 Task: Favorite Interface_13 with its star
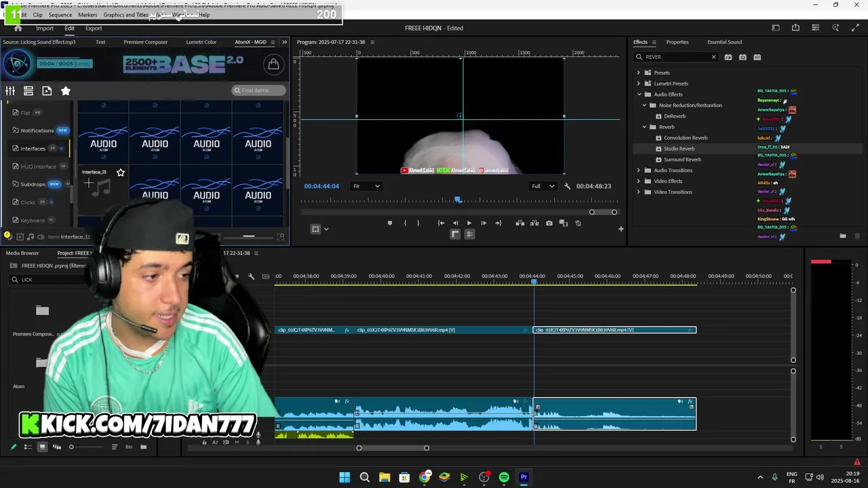click(121, 172)
